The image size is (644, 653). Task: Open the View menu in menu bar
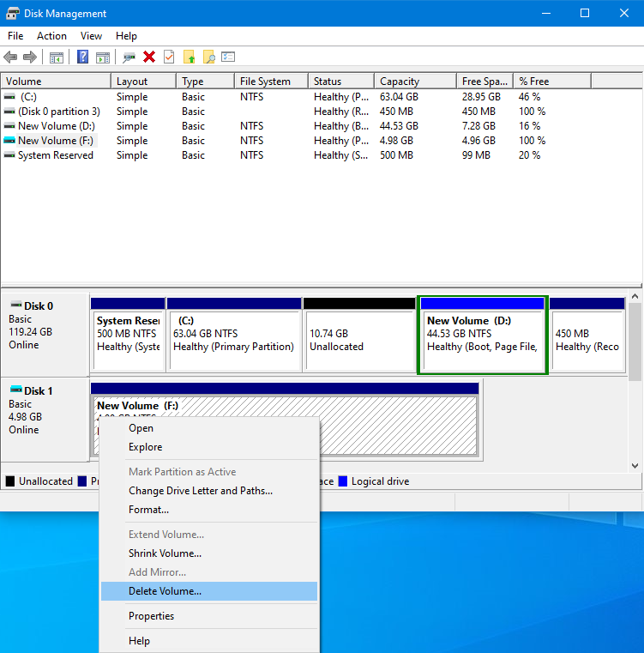coord(91,36)
